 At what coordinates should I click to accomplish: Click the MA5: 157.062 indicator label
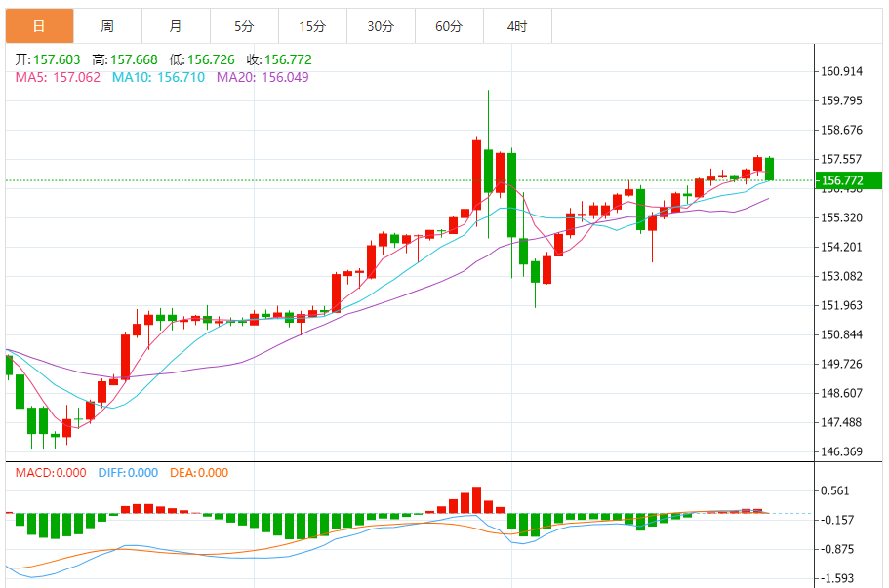pyautogui.click(x=58, y=77)
